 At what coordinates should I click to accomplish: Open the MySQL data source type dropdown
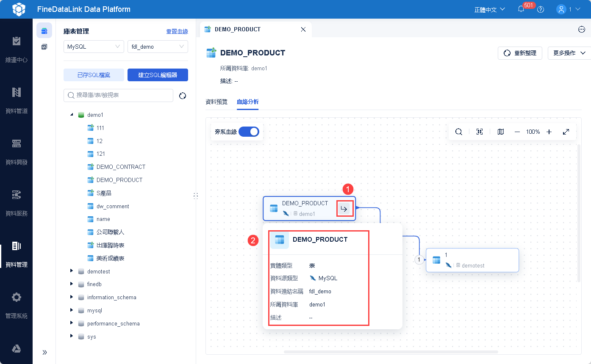94,47
